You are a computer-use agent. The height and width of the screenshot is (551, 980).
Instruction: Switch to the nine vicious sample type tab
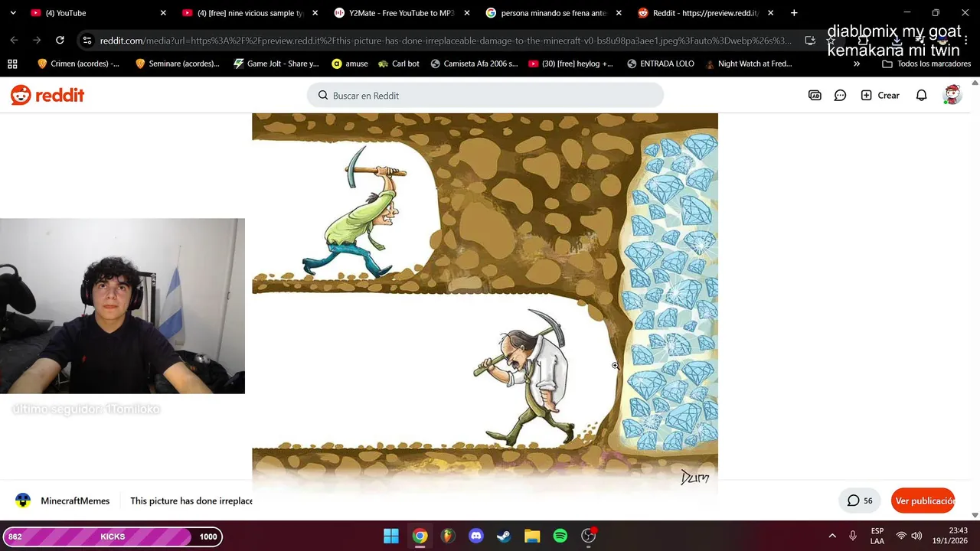click(250, 13)
